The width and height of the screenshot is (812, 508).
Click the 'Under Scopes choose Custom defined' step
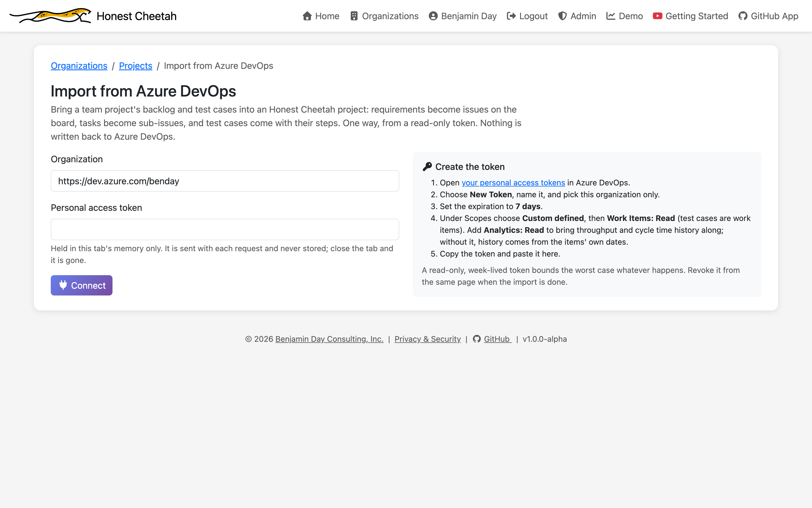tap(595, 230)
